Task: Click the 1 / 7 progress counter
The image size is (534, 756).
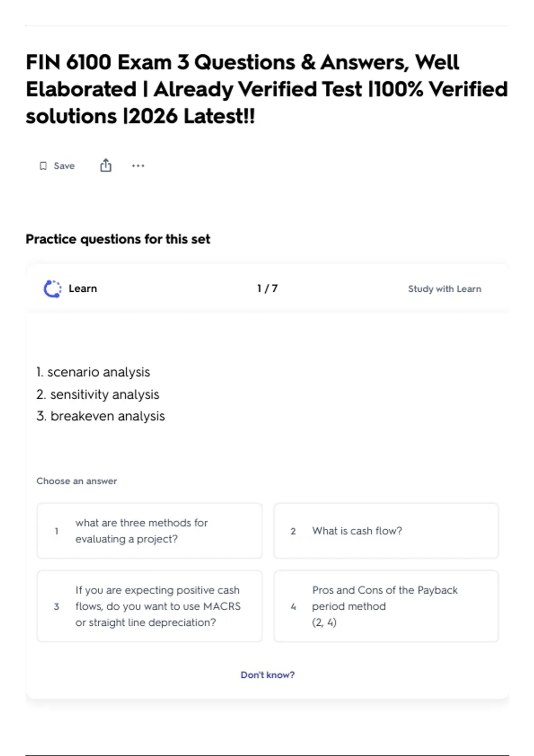Action: point(267,288)
